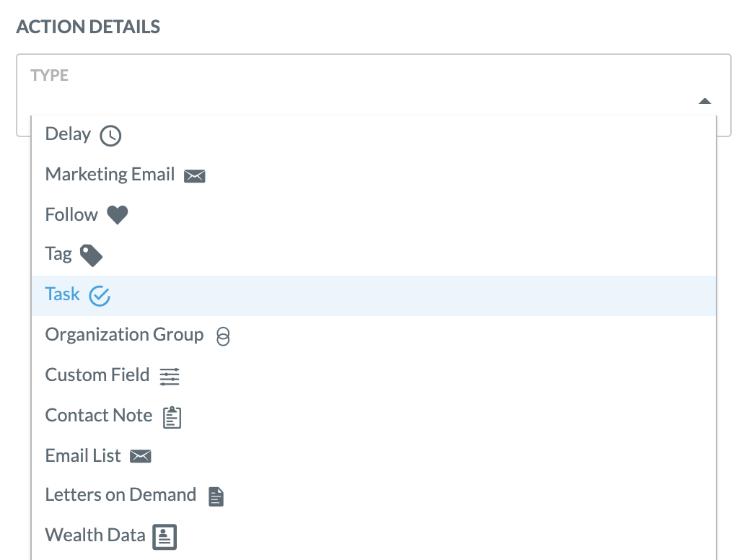This screenshot has width=749, height=560.
Task: Pick the Follow action type
Action: click(374, 215)
